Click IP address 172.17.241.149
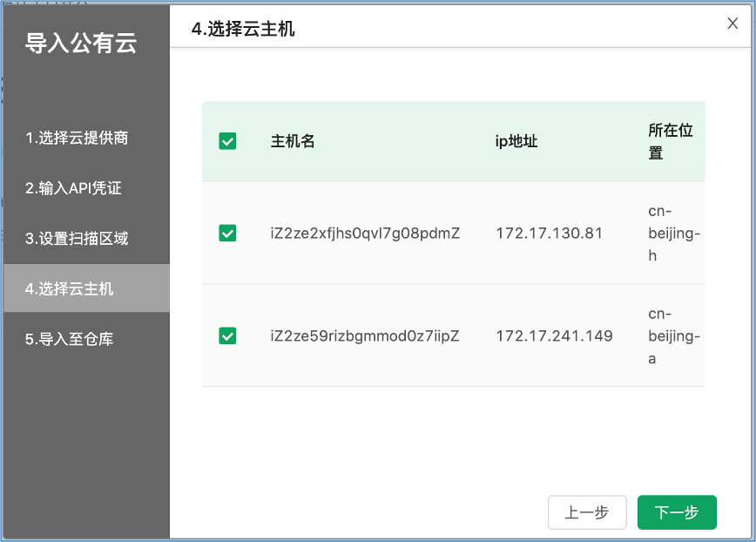This screenshot has height=542, width=756. tap(554, 336)
